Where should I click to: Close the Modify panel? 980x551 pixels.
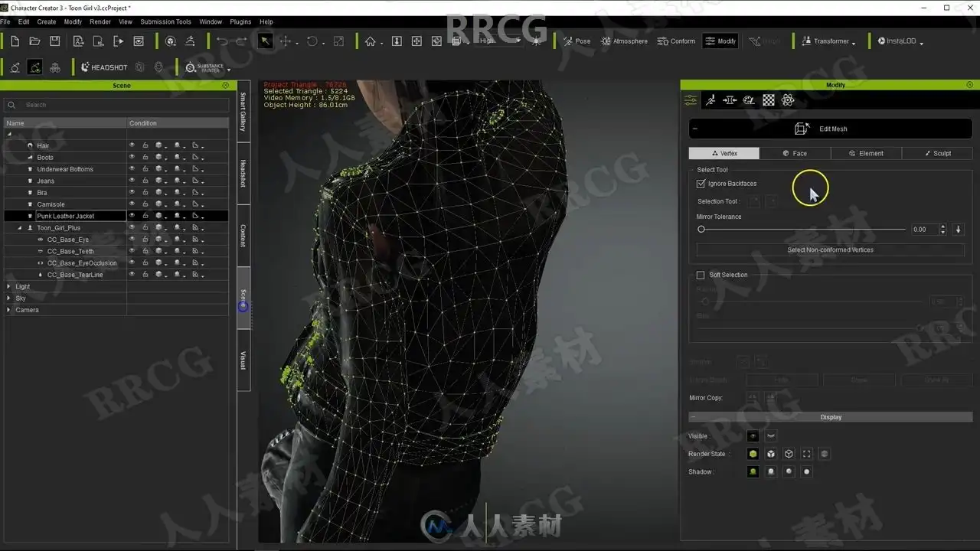(971, 85)
